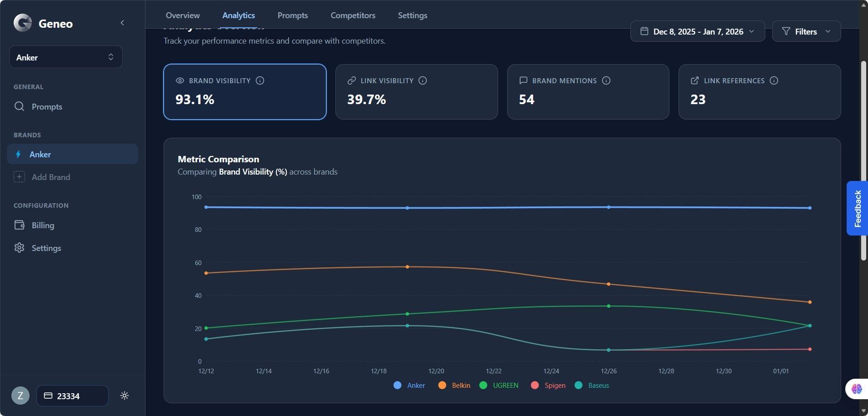
Task: Click the Link Visibility info icon
Action: click(423, 80)
